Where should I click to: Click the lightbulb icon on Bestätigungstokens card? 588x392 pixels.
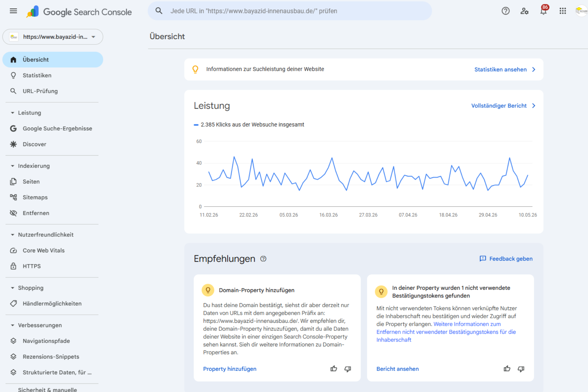(x=381, y=292)
